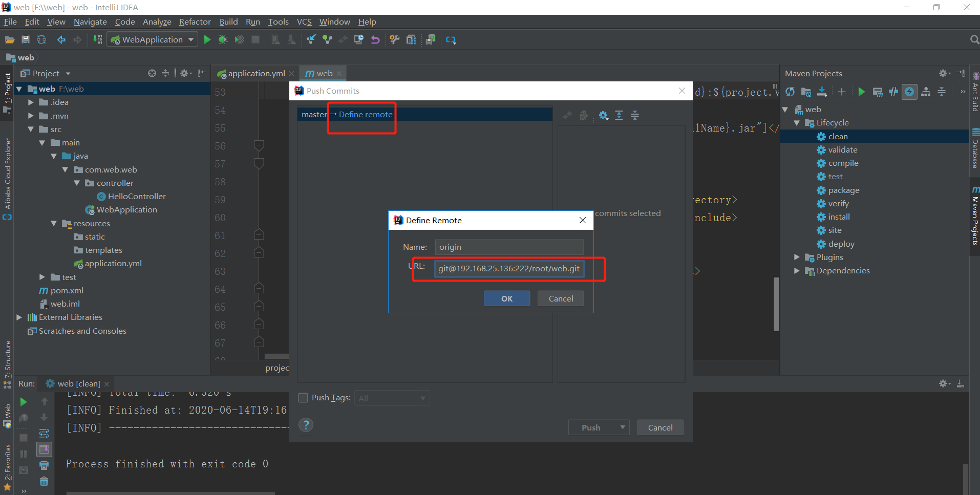Click the remote Name input field

point(509,247)
